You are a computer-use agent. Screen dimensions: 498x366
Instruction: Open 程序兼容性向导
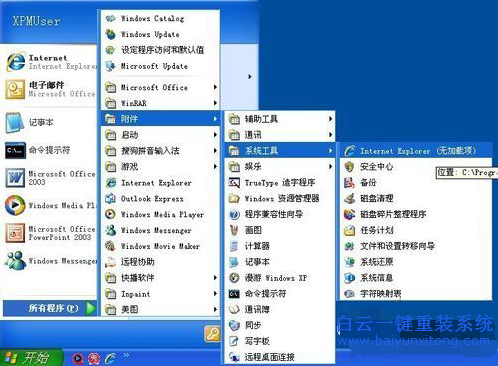(280, 214)
